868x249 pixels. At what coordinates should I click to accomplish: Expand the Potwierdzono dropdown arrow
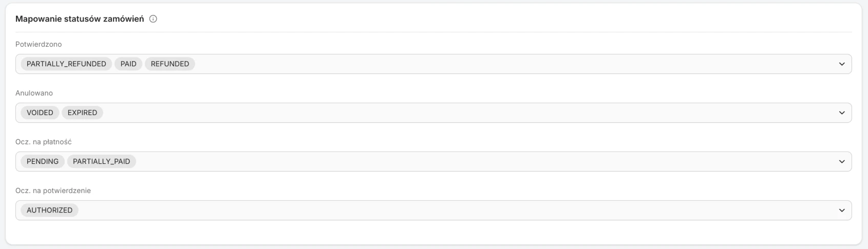[x=841, y=64]
